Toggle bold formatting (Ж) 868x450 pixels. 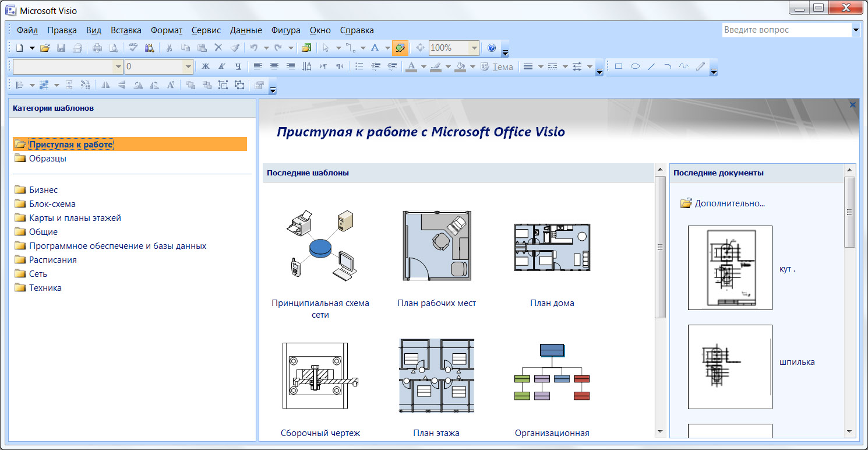click(205, 66)
